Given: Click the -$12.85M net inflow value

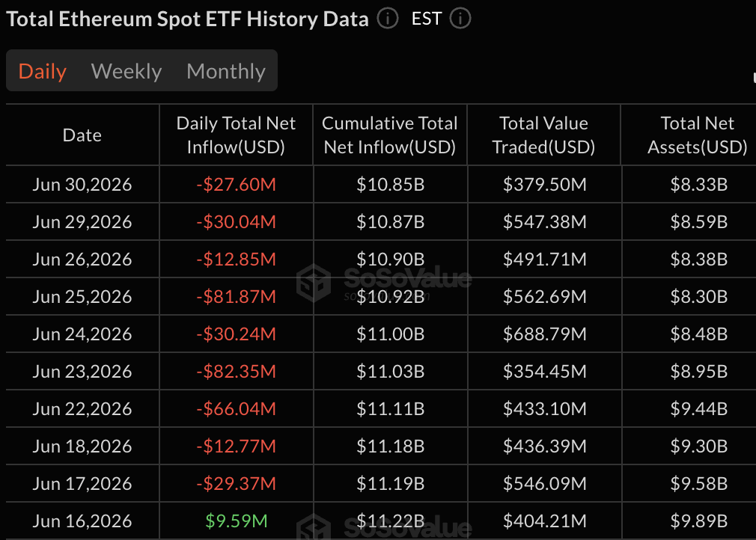Looking at the screenshot, I should click(x=237, y=260).
